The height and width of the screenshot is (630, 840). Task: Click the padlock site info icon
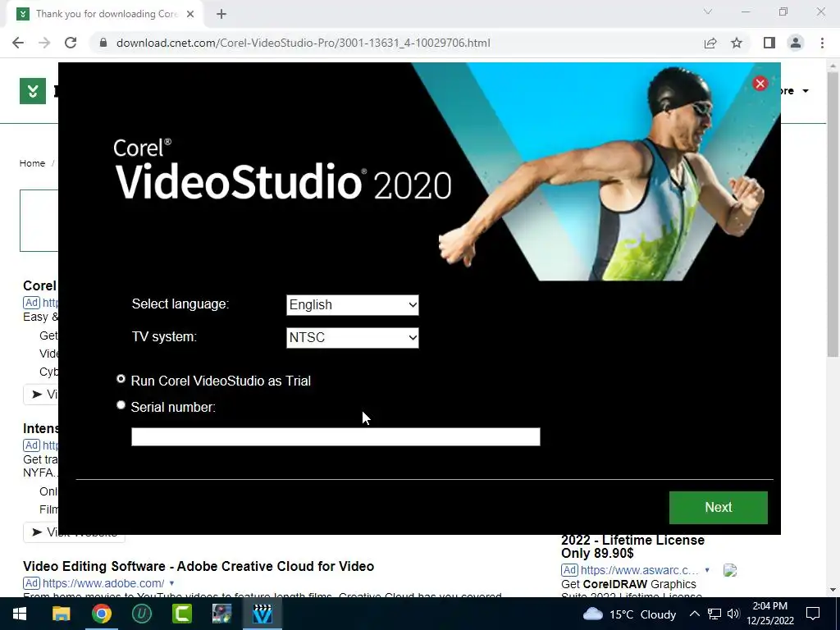(x=103, y=43)
